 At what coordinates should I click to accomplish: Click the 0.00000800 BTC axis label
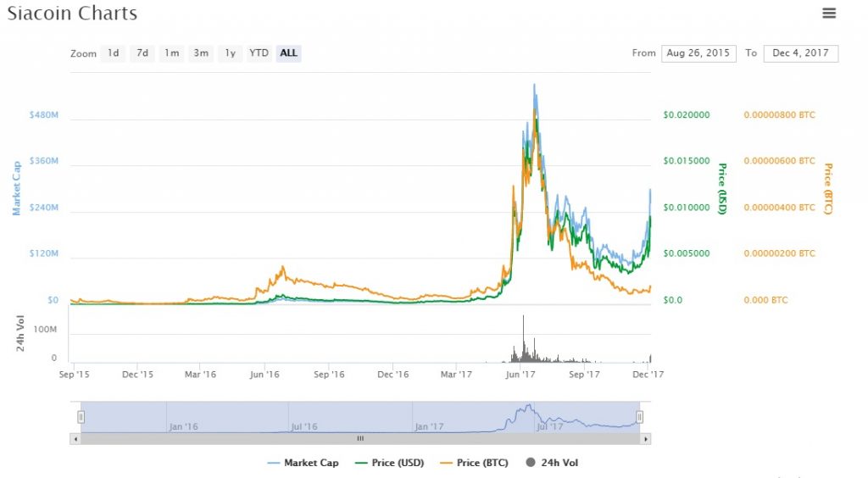pyautogui.click(x=780, y=115)
